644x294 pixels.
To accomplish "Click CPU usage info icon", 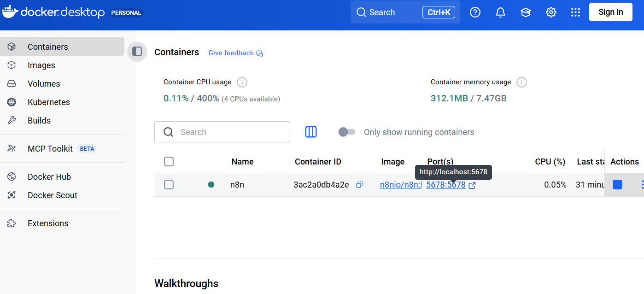I will [x=242, y=82].
